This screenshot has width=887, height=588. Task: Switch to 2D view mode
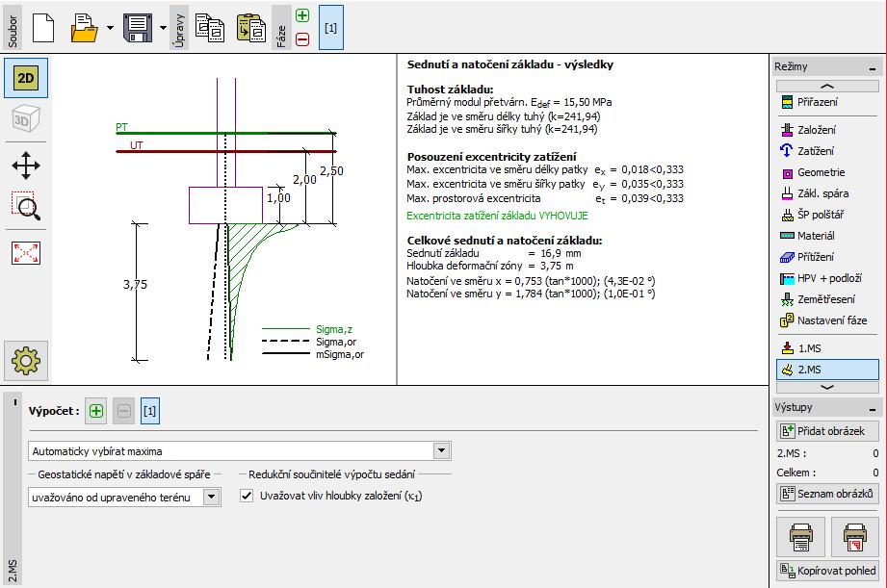[x=26, y=78]
